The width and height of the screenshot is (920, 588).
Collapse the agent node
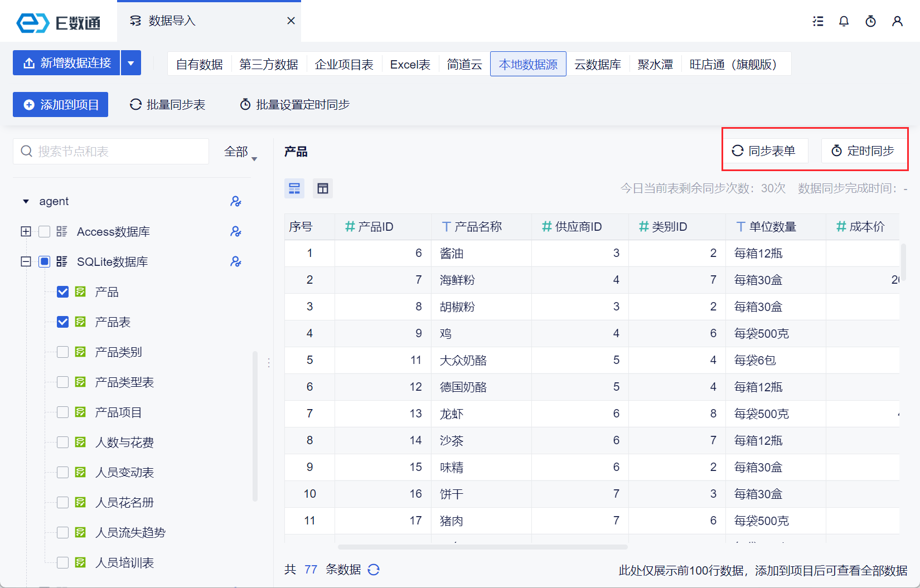[26, 201]
